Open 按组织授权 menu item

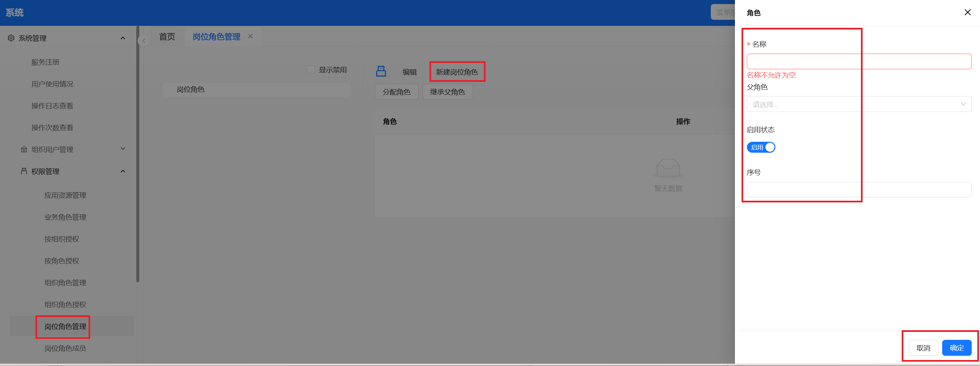[62, 239]
